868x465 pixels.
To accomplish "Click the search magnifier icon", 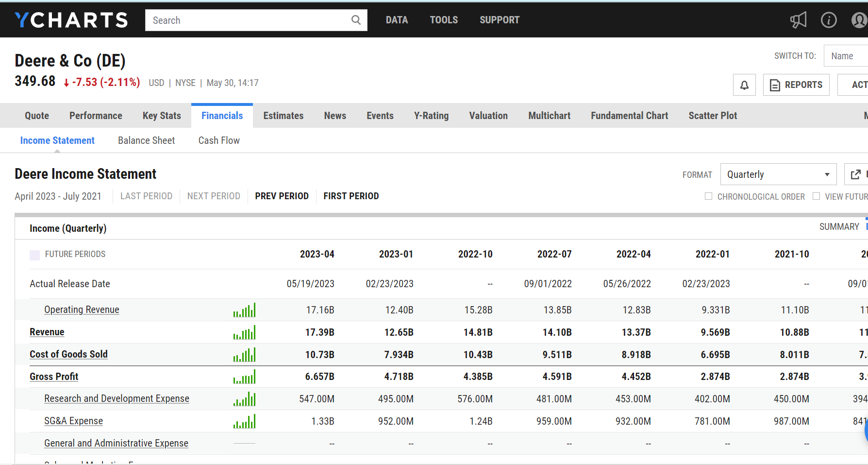I will tap(356, 20).
